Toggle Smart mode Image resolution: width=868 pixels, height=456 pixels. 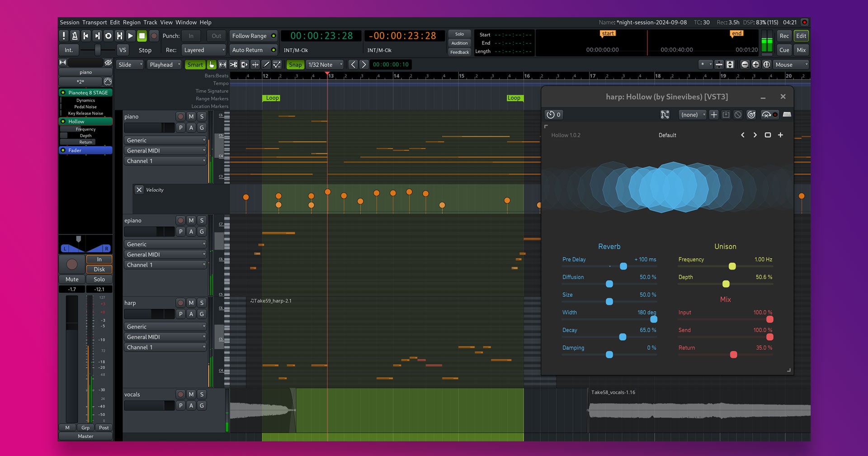click(195, 65)
